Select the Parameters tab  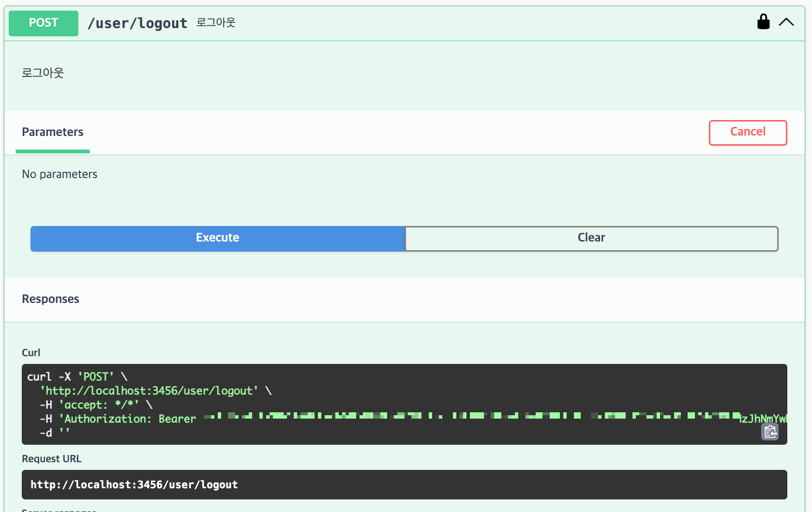53,132
